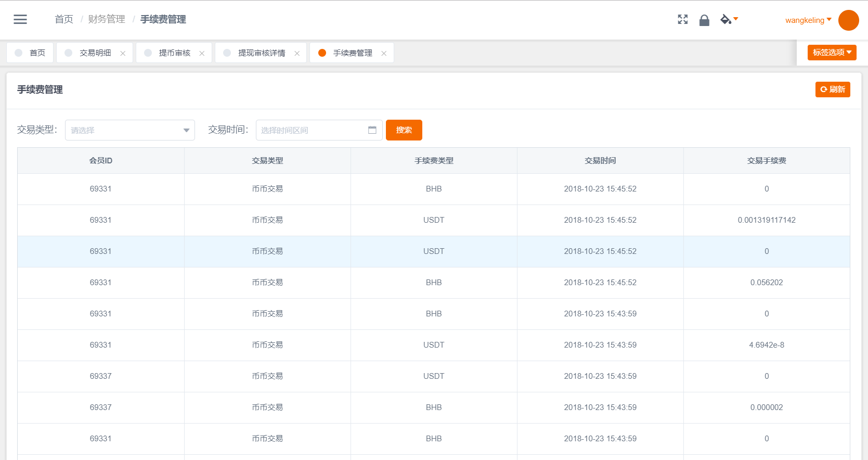Viewport: 868px width, 460px height.
Task: Open the theme color paint bucket
Action: (x=729, y=19)
